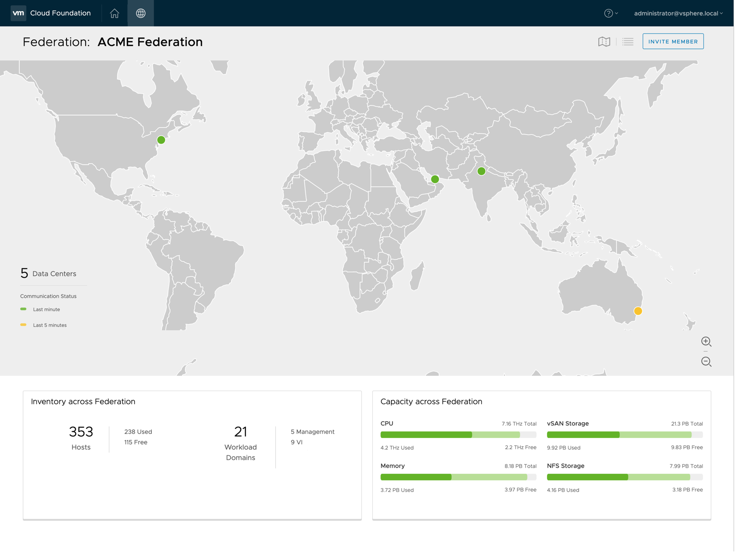Click the vSAN Storage capacity bar
Image resolution: width=737 pixels, height=560 pixels.
coord(625,435)
